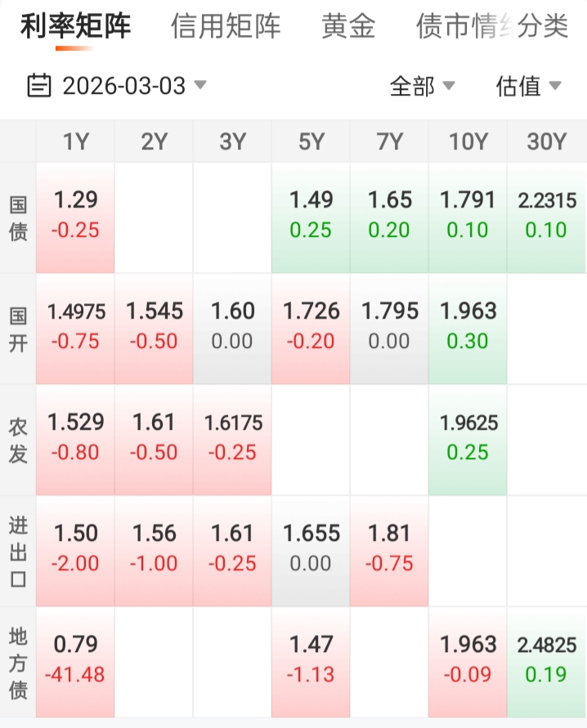Tap the 分类 button at top right
This screenshot has height=728, width=587.
pos(543,27)
